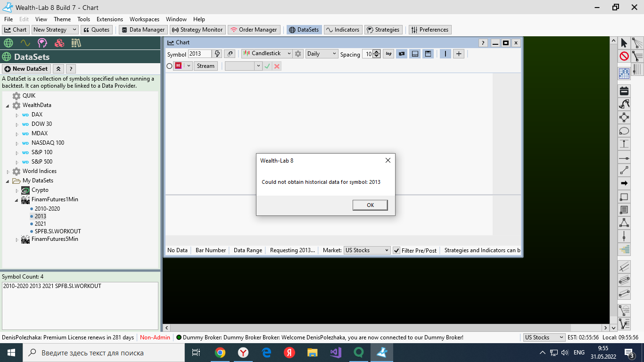Select the diamond polygon drawing tool
Viewport: 644px width, 362px height.
[624, 117]
